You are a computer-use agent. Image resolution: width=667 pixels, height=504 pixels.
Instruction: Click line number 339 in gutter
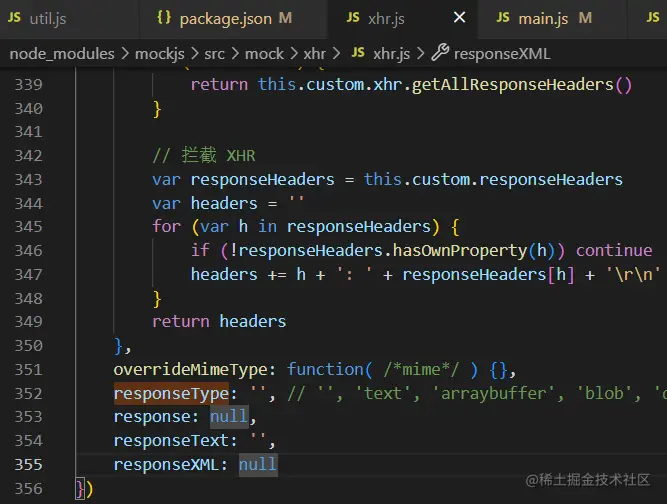[29, 85]
